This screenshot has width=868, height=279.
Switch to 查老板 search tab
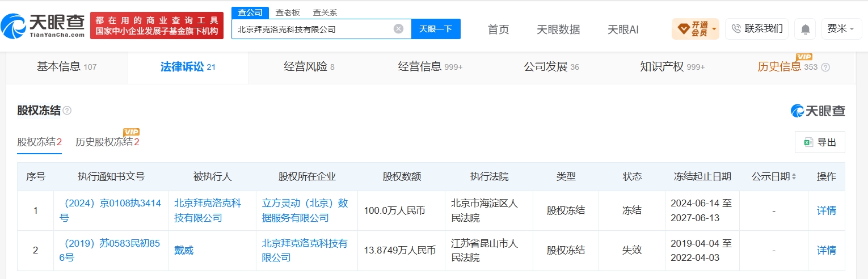coord(288,12)
